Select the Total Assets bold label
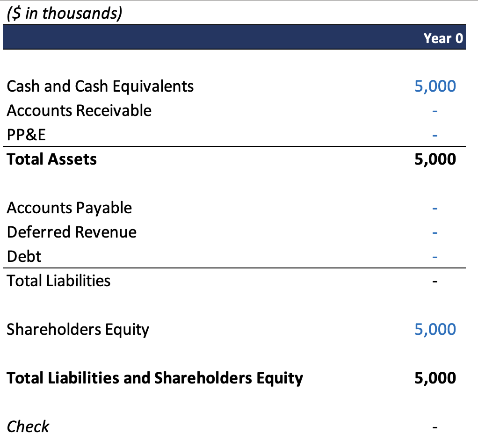478x448 pixels. [51, 159]
